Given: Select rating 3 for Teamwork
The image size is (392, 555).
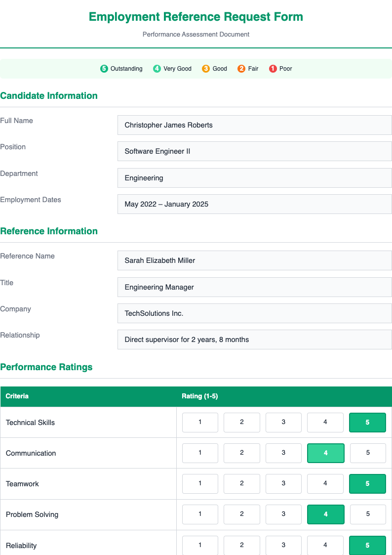Looking at the screenshot, I should coord(283,483).
